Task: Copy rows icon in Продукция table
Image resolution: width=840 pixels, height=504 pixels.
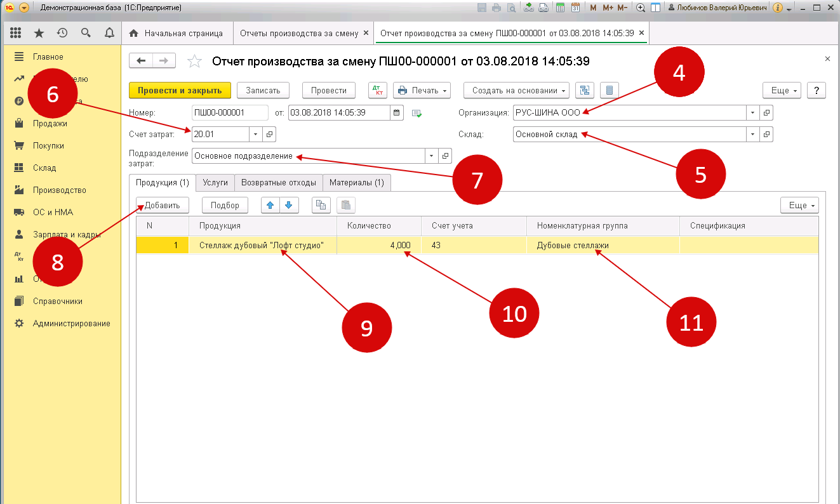Action: point(321,205)
